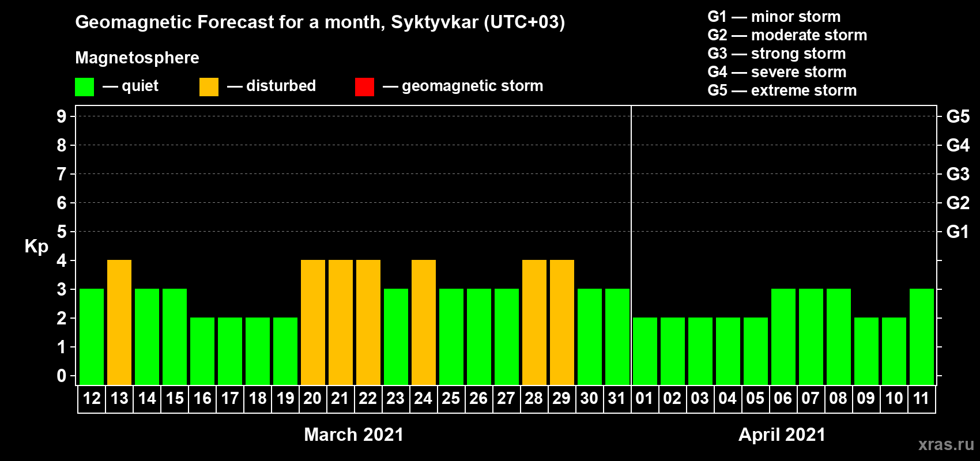This screenshot has width=980, height=461.
Task: Click the Kp axis value 9
Action: tap(62, 116)
